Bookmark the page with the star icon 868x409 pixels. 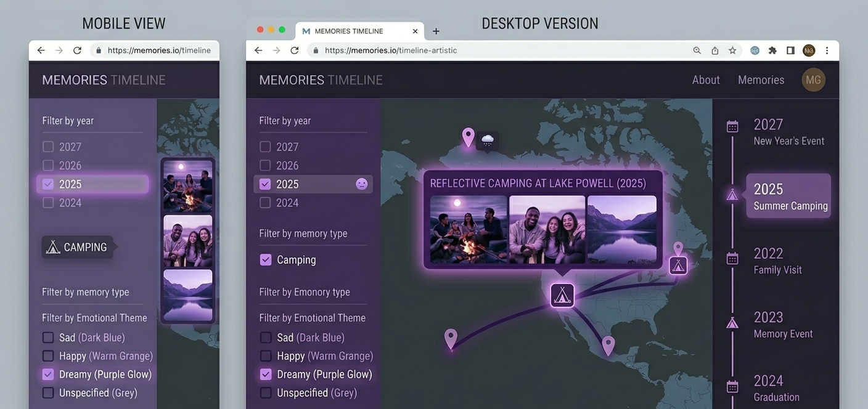(x=732, y=51)
